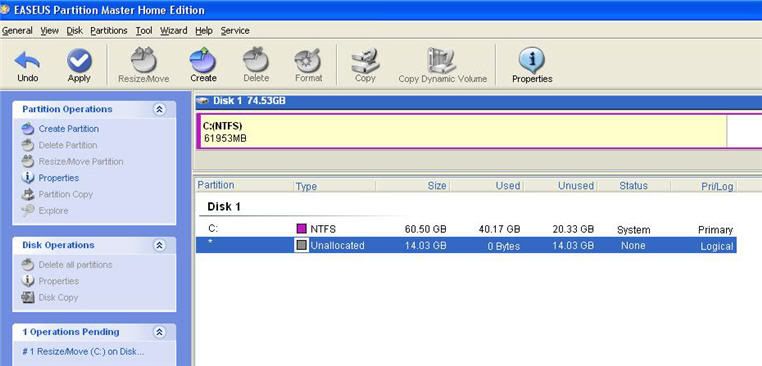
Task: Click the Create Partition sidebar icon
Action: tap(28, 129)
